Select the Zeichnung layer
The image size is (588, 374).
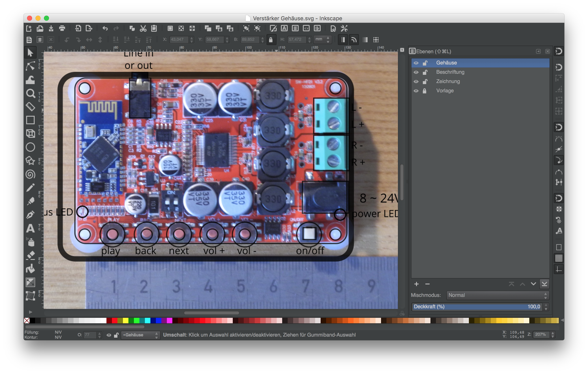[448, 81]
